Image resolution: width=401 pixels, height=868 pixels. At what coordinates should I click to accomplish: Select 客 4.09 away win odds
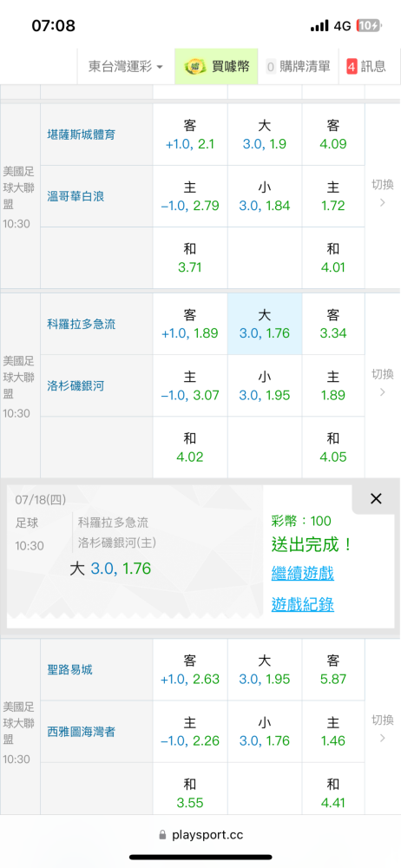[x=333, y=135]
